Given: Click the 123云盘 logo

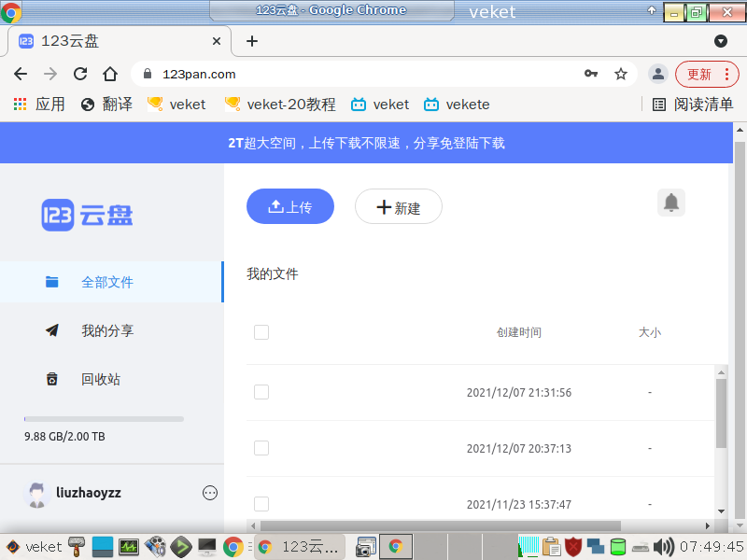Looking at the screenshot, I should point(87,216).
